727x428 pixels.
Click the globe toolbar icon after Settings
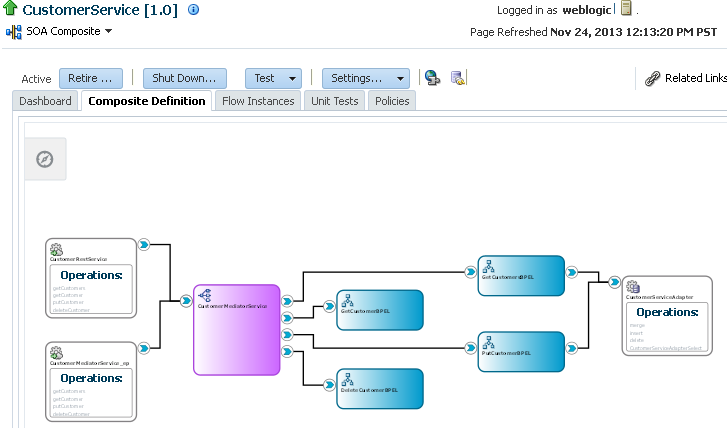coord(432,78)
